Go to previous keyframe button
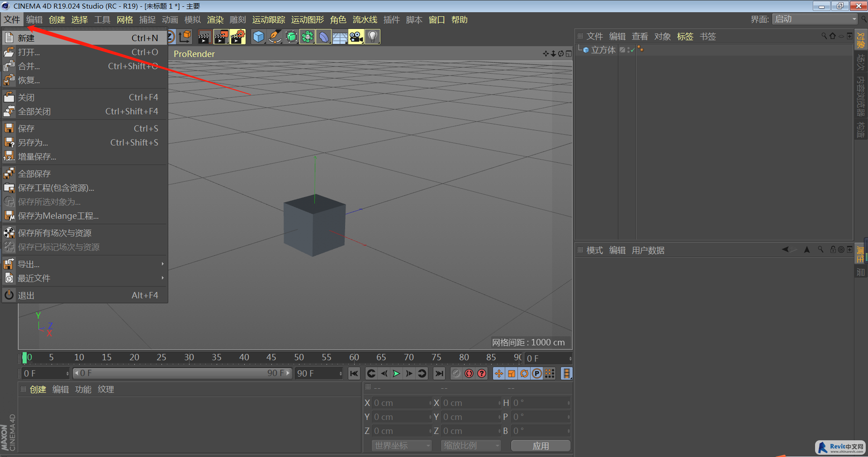 371,373
